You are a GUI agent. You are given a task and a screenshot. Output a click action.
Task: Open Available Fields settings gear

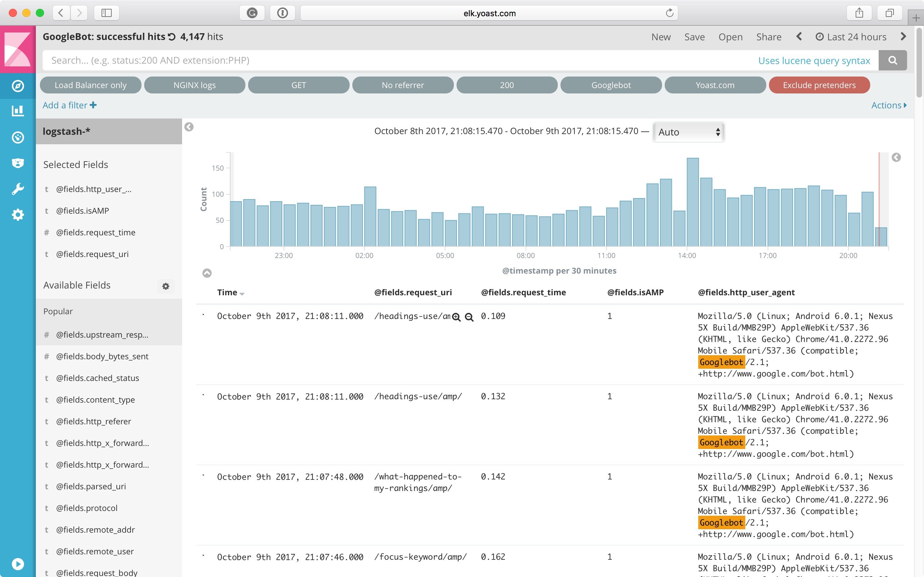coord(166,286)
